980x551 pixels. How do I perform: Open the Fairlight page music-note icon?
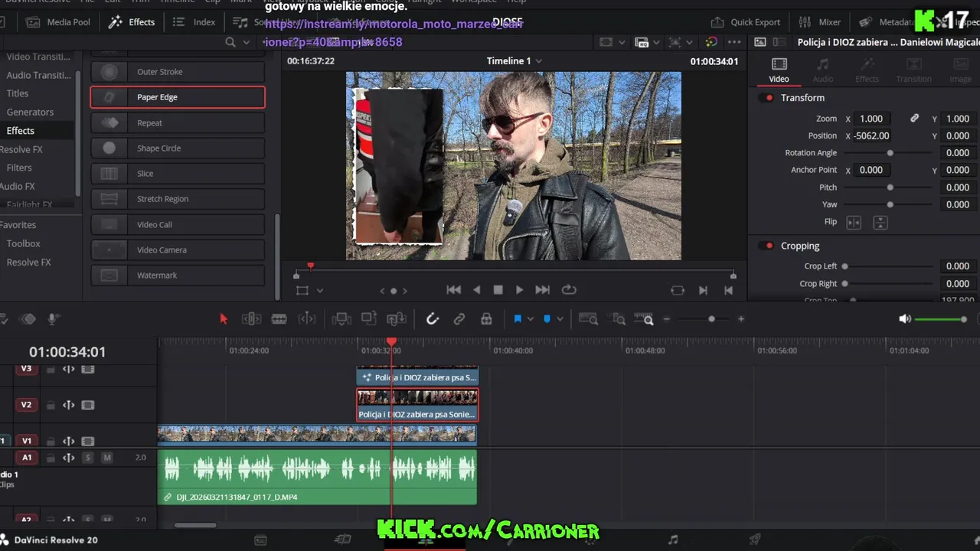673,540
